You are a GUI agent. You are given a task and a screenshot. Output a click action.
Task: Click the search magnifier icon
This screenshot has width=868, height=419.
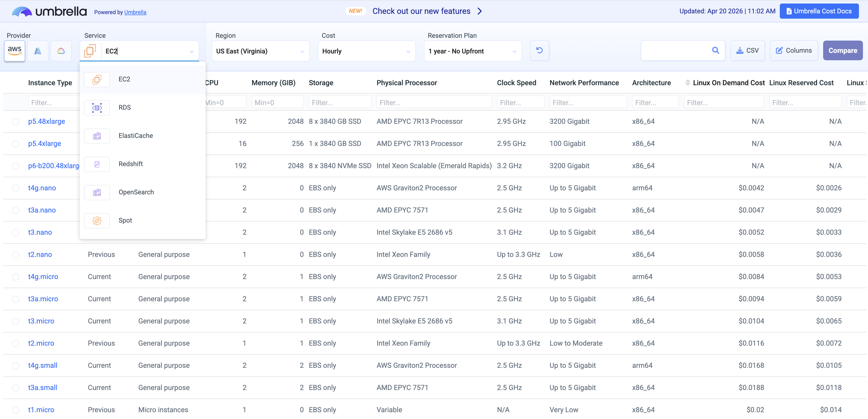(x=715, y=51)
